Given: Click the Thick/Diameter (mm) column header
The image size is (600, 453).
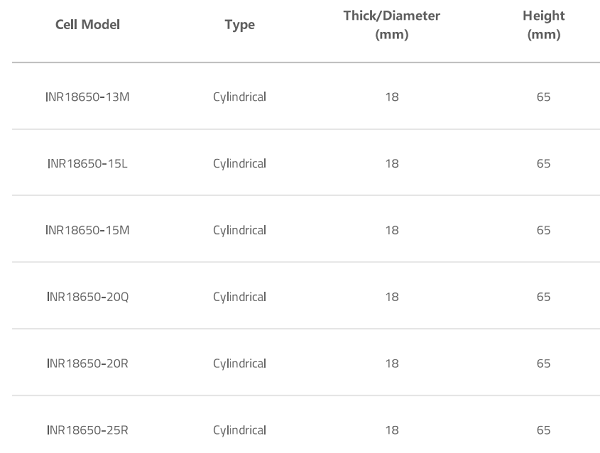Looking at the screenshot, I should [391, 25].
